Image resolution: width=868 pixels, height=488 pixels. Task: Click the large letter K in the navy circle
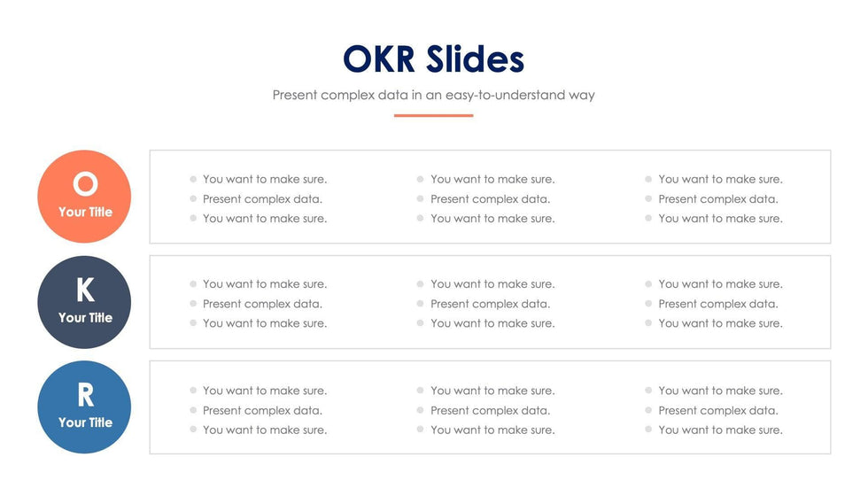[85, 290]
